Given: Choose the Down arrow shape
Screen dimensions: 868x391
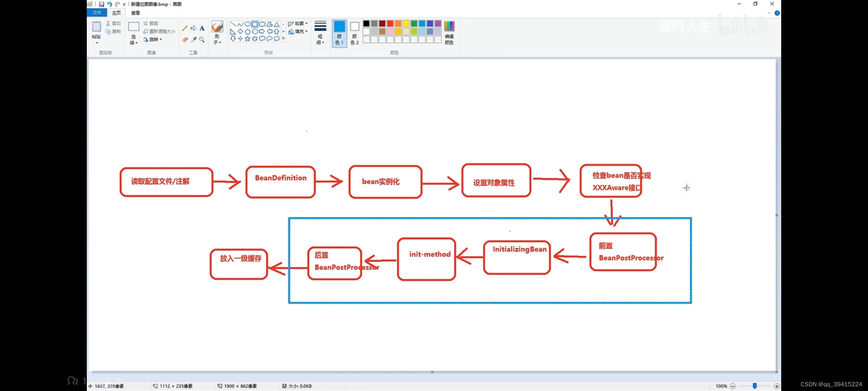Looking at the screenshot, I should (x=233, y=38).
